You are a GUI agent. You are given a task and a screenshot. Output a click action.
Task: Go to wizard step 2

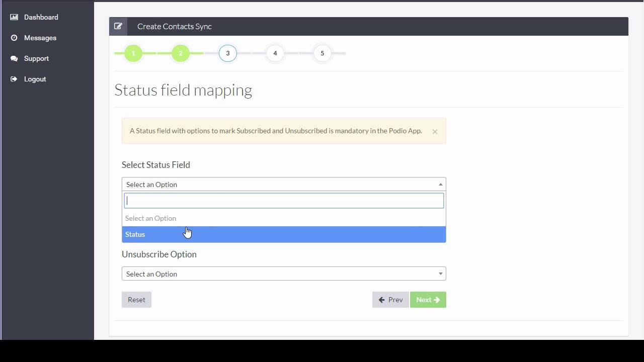tap(181, 53)
